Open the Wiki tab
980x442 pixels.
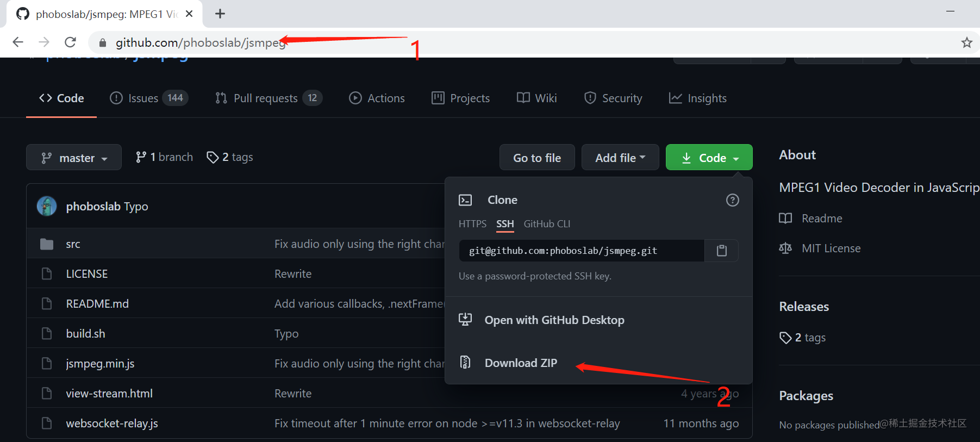(536, 98)
